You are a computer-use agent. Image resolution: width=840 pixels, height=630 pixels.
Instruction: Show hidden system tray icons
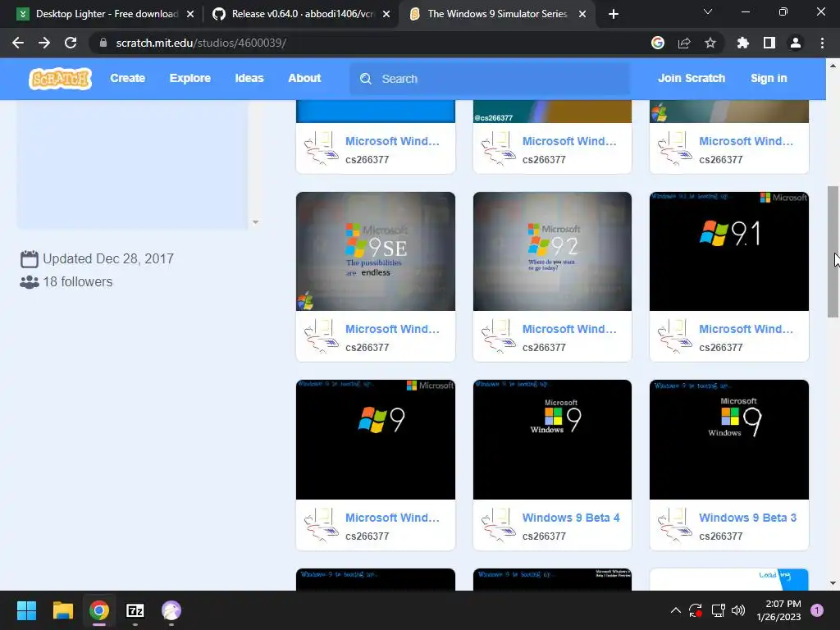pos(676,610)
